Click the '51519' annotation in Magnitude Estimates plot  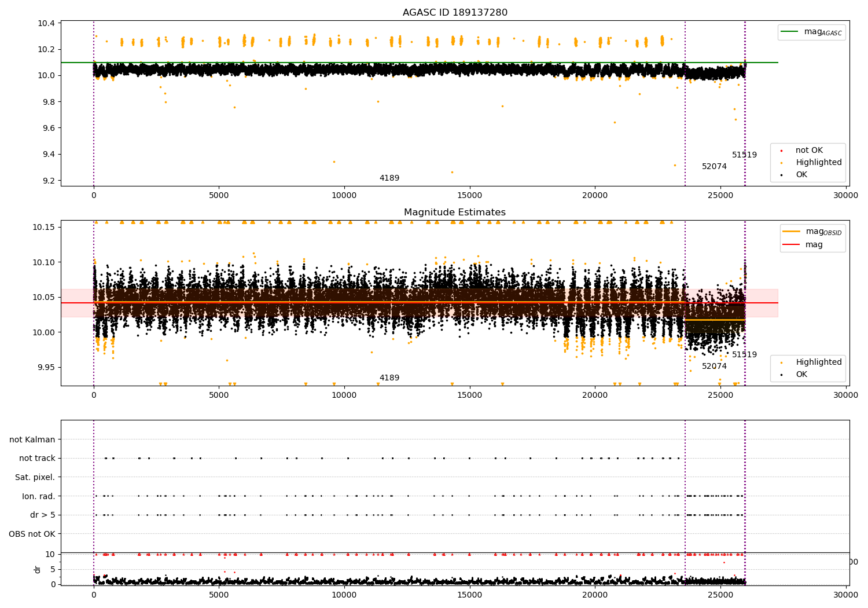tap(744, 354)
